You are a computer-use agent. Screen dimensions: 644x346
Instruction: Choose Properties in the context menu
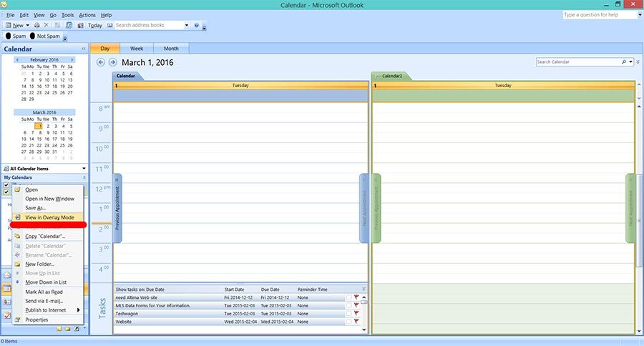click(49, 320)
